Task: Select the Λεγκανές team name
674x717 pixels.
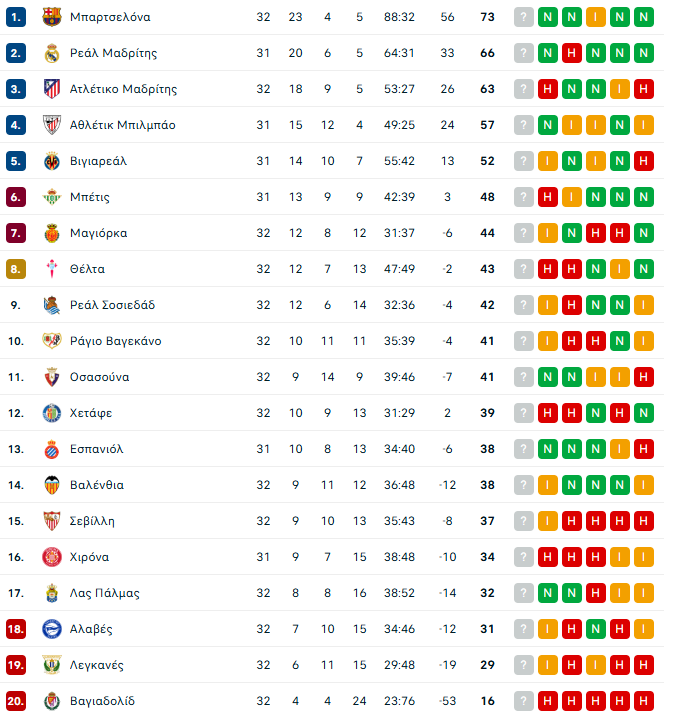Action: [96, 665]
